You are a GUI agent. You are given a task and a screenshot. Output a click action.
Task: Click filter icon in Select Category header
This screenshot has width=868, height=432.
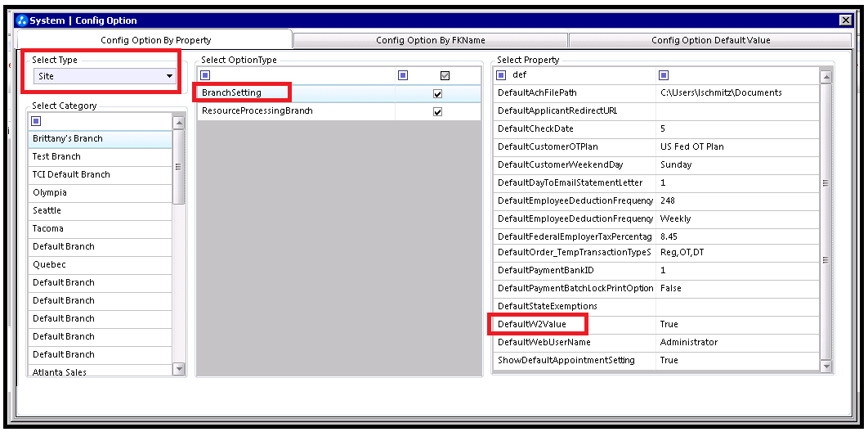[36, 121]
